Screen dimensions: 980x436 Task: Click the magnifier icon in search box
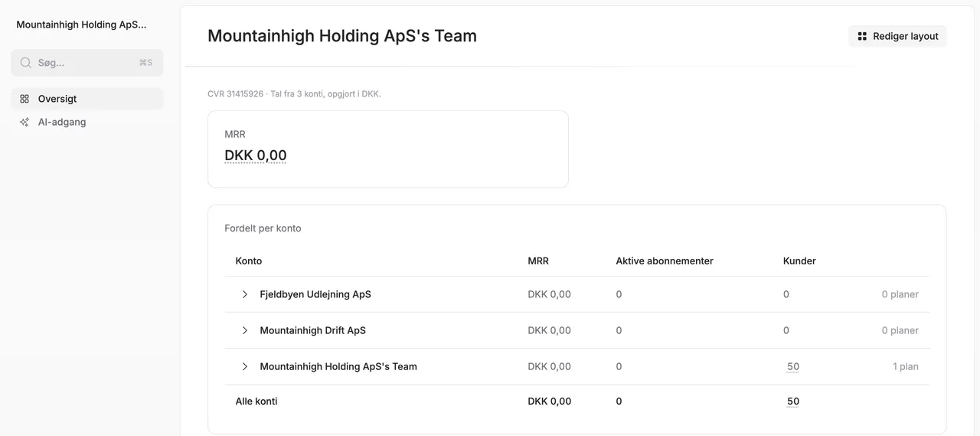(x=26, y=63)
